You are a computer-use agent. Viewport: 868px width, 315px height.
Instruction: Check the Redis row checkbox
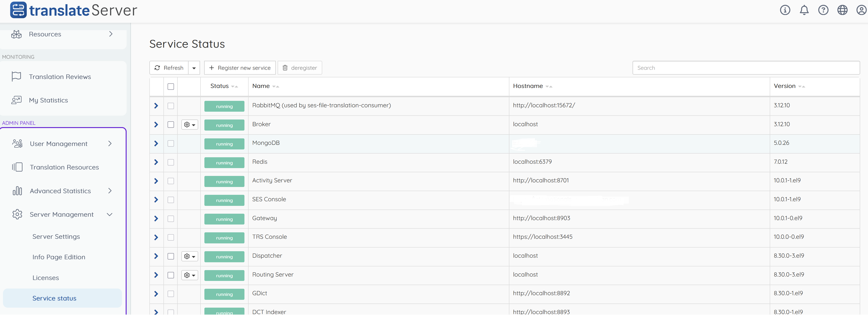(171, 162)
